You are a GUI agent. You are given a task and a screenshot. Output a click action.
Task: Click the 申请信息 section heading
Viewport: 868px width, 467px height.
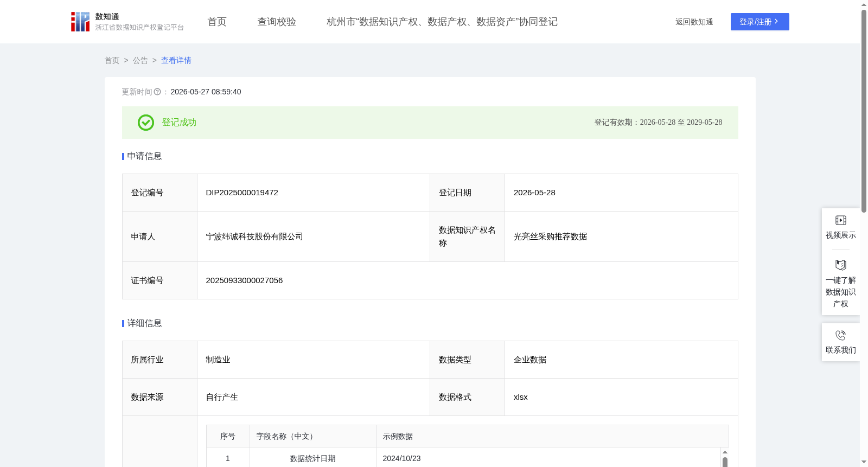pos(144,156)
